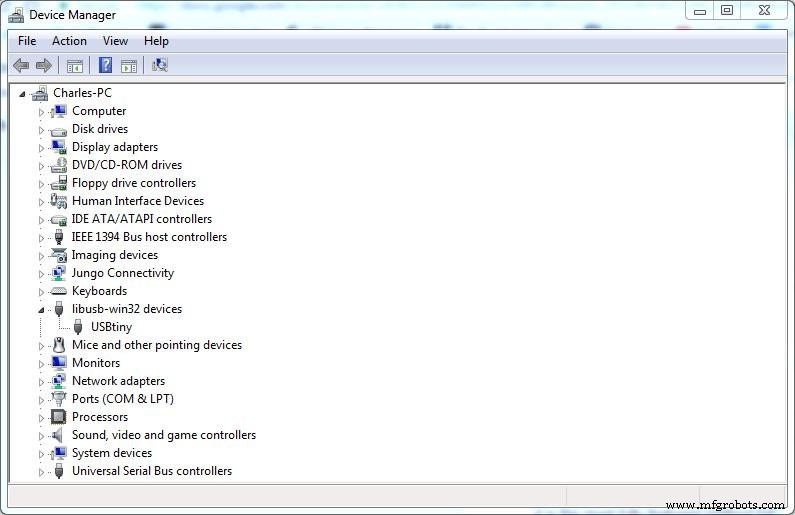This screenshot has height=515, width=795.
Task: Click the Device Manager title bar icon
Action: [x=16, y=15]
